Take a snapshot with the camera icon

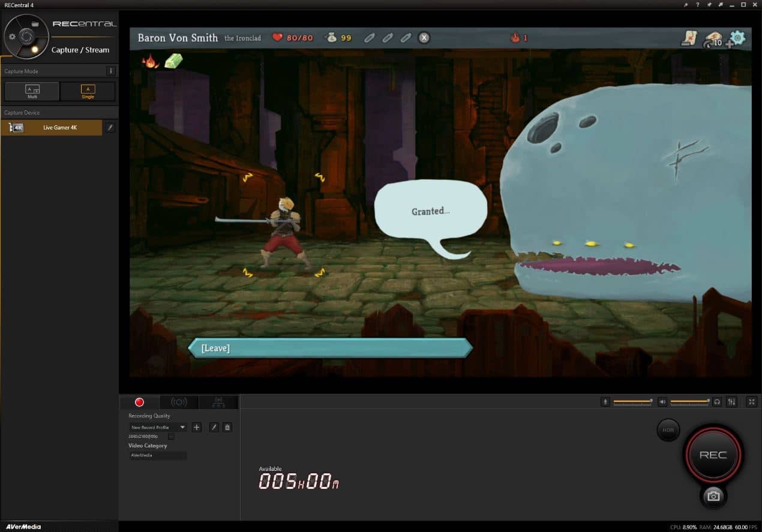713,496
